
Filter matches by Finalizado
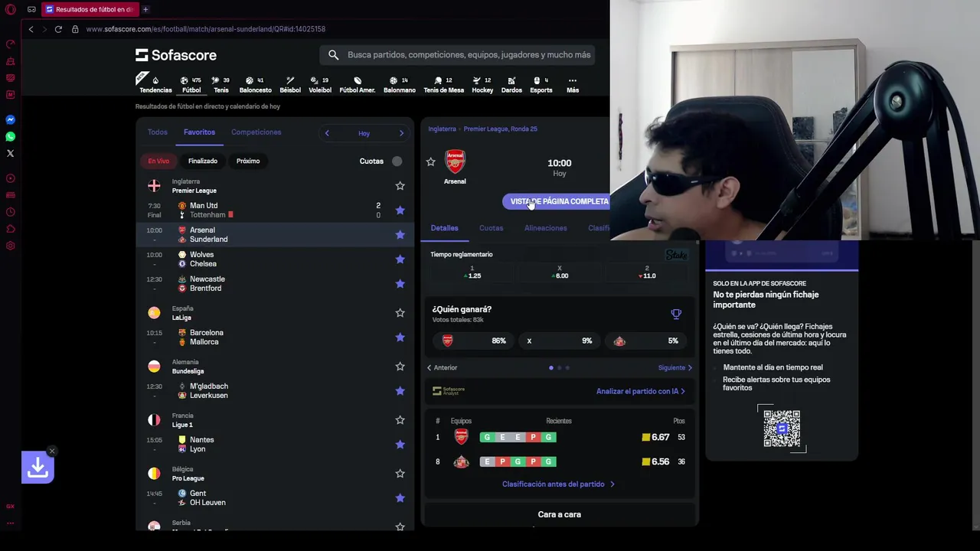203,161
